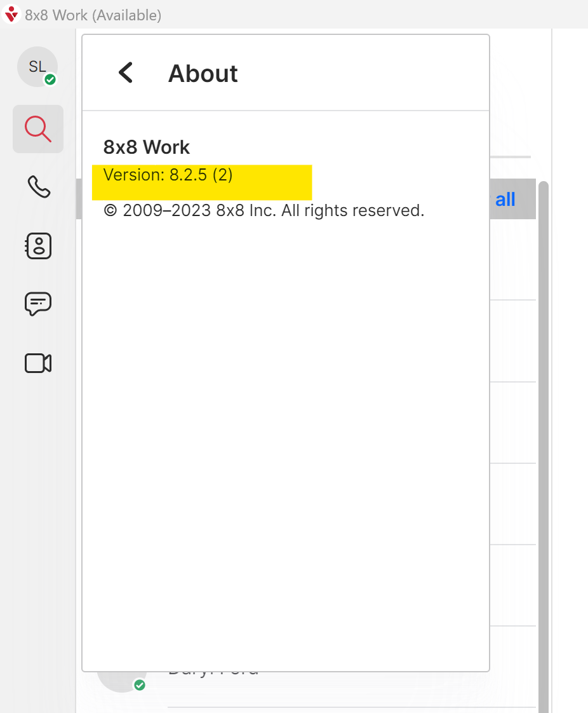The image size is (588, 713).
Task: Click the copyright 2009–2023 8x8 Inc. text
Action: pyautogui.click(x=264, y=210)
